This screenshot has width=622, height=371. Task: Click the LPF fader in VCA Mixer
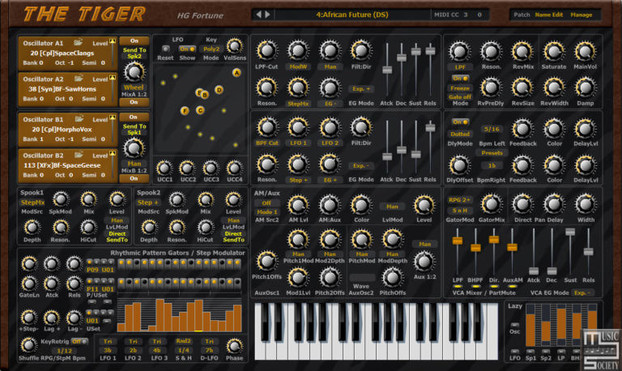[457, 240]
